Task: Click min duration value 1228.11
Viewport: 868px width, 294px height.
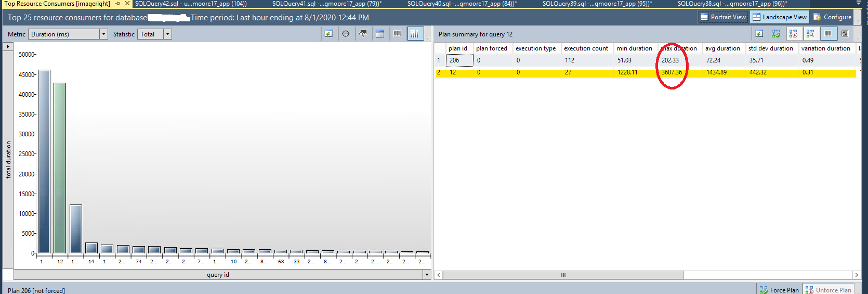Action: pyautogui.click(x=627, y=72)
